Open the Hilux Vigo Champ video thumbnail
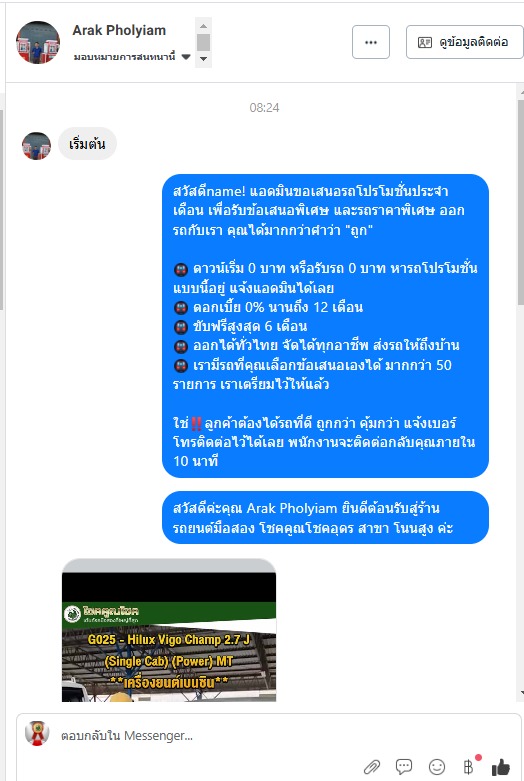The height and width of the screenshot is (781, 524). click(x=169, y=630)
